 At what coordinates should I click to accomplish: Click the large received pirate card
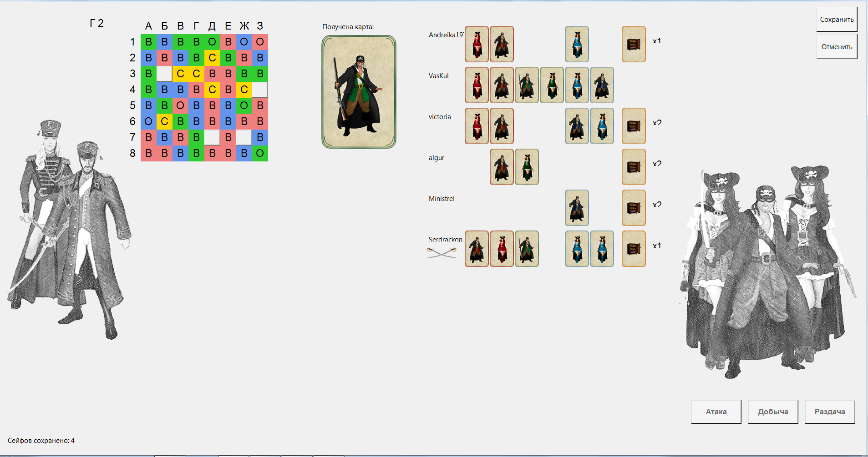pyautogui.click(x=359, y=92)
